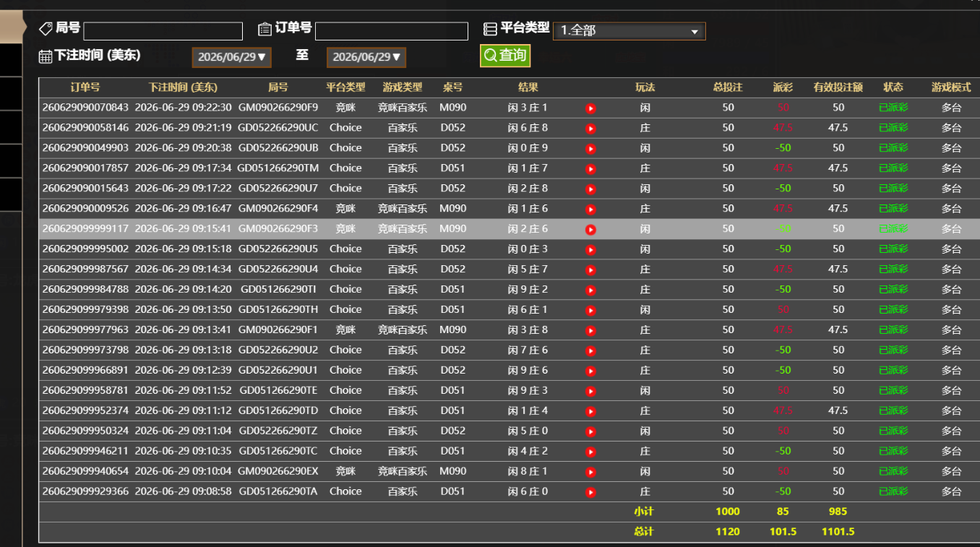Open the start date picker 2026/06/29
980x547 pixels.
232,57
